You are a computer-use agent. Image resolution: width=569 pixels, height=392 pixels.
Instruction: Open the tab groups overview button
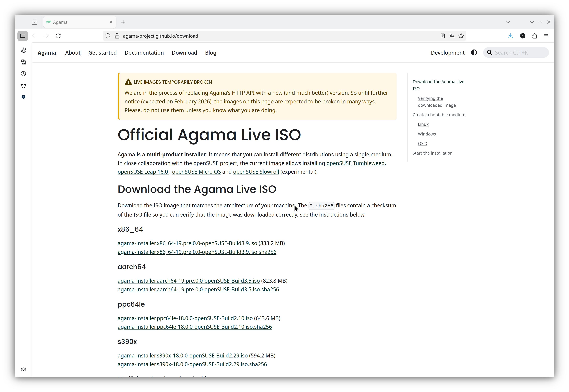(34, 22)
